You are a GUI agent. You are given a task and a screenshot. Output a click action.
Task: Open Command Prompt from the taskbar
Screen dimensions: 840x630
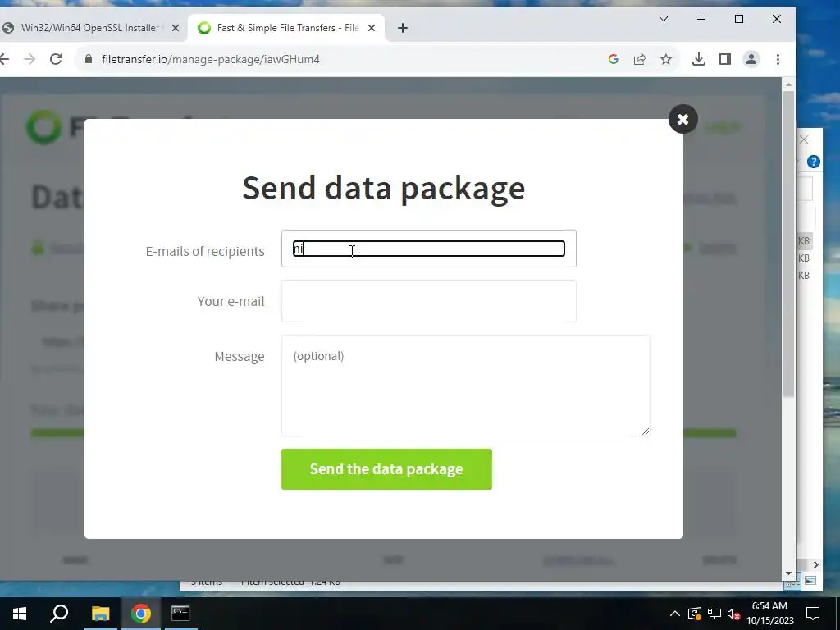click(x=180, y=614)
